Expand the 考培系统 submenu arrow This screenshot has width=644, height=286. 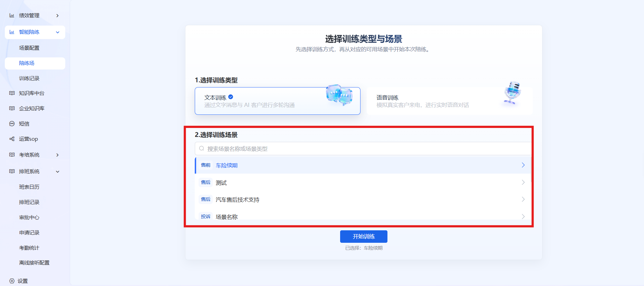pyautogui.click(x=57, y=155)
